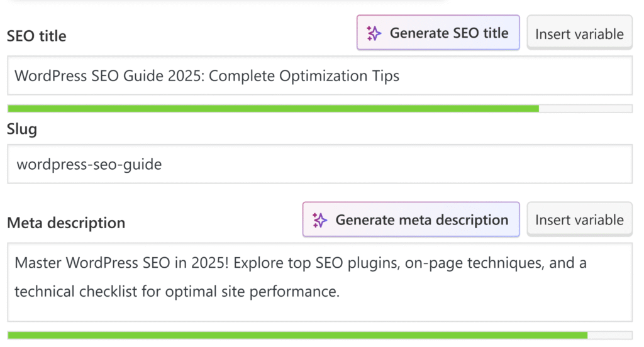Open Insert variable beside the SEO title
The width and height of the screenshot is (644, 347).
pos(579,33)
